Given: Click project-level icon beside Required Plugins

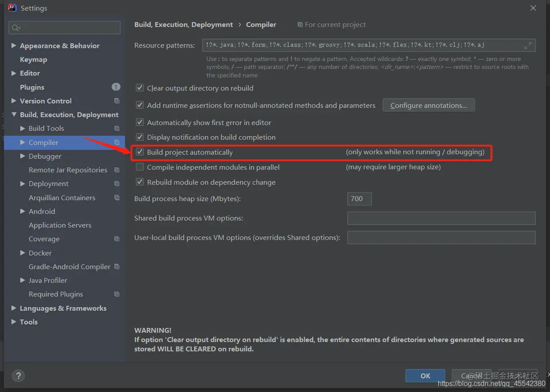Looking at the screenshot, I should pos(117,294).
